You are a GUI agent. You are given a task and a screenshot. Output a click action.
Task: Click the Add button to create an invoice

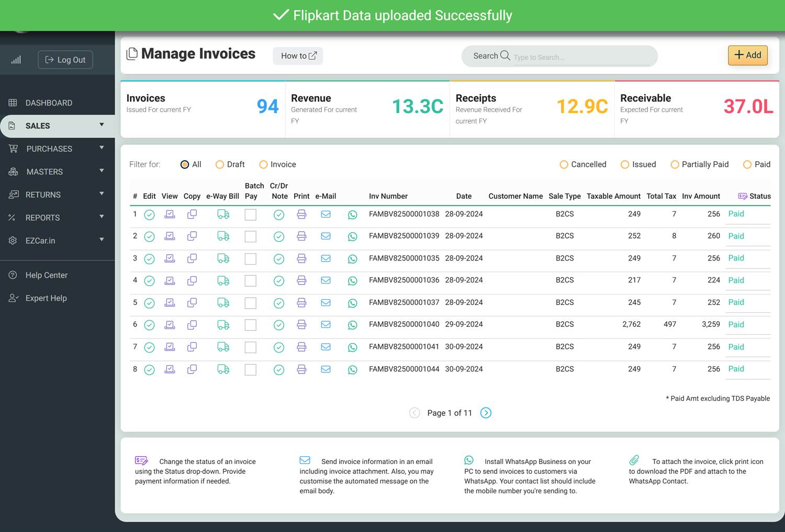(x=747, y=55)
